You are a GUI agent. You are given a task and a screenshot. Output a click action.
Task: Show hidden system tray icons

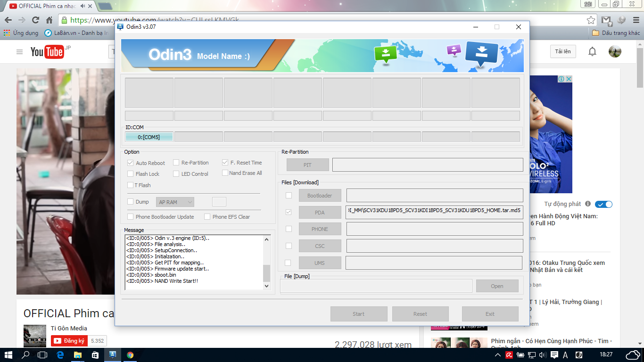tap(498, 355)
